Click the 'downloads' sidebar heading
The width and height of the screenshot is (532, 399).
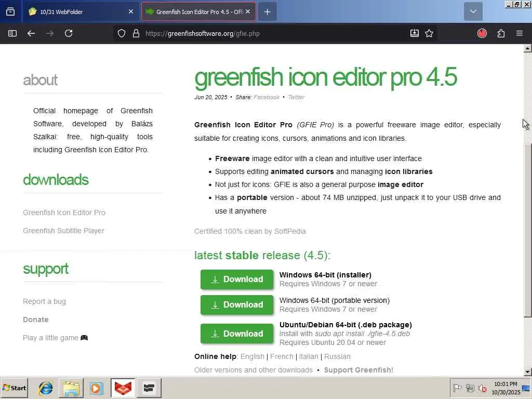[56, 180]
